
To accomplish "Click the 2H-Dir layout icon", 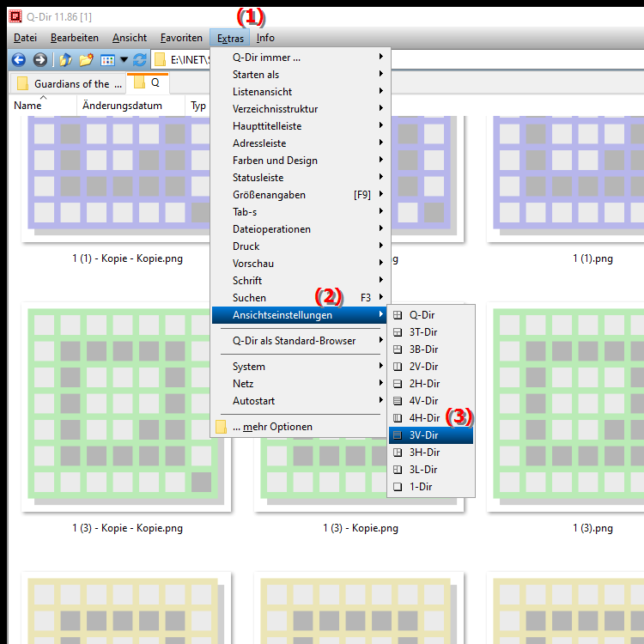I will 398,384.
